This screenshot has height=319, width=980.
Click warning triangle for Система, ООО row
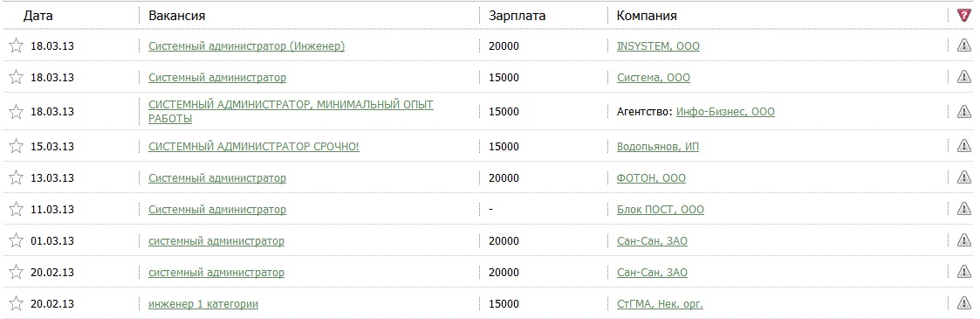coord(963,76)
